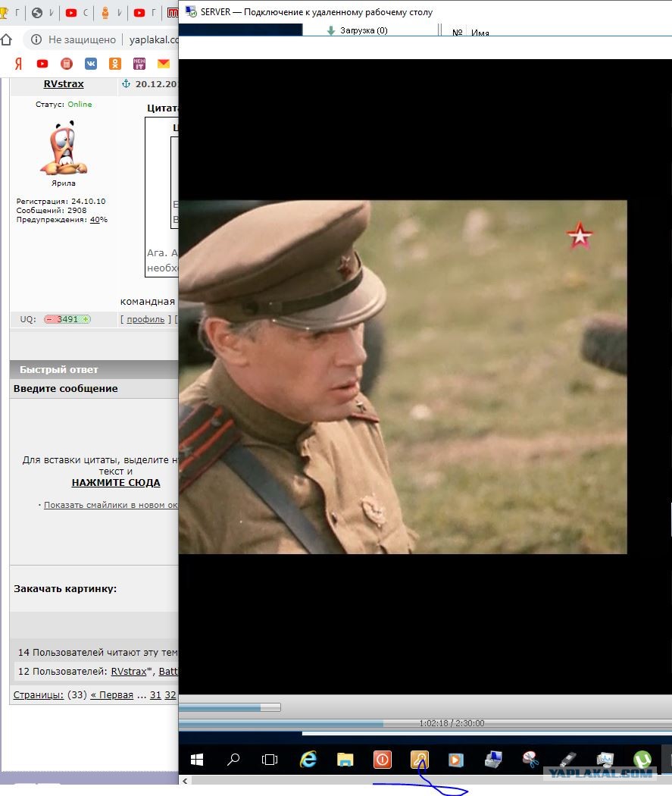Open the 'Загрузка (0)' download tab
672x796 pixels.
[358, 30]
